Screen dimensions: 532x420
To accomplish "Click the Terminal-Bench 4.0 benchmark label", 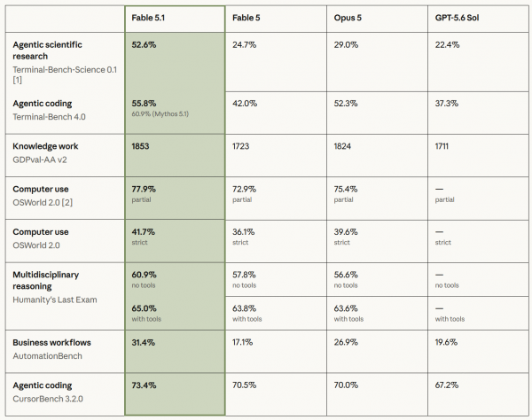I will coord(49,117).
